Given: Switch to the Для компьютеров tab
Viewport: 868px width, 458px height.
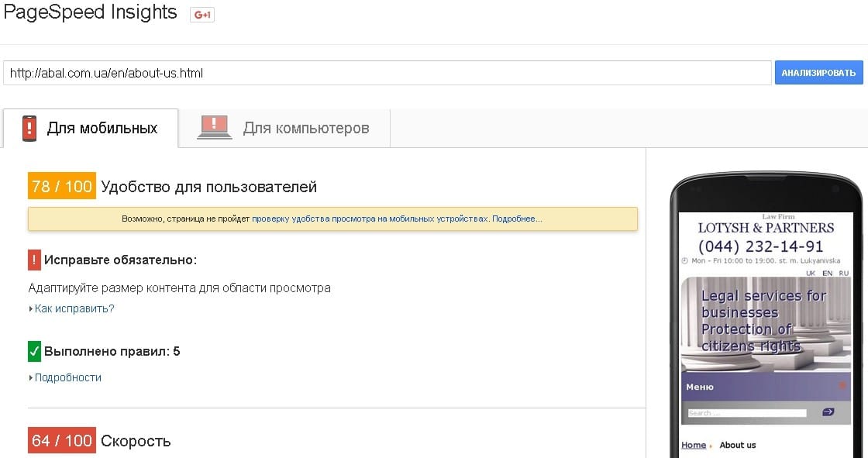Looking at the screenshot, I should click(x=284, y=129).
